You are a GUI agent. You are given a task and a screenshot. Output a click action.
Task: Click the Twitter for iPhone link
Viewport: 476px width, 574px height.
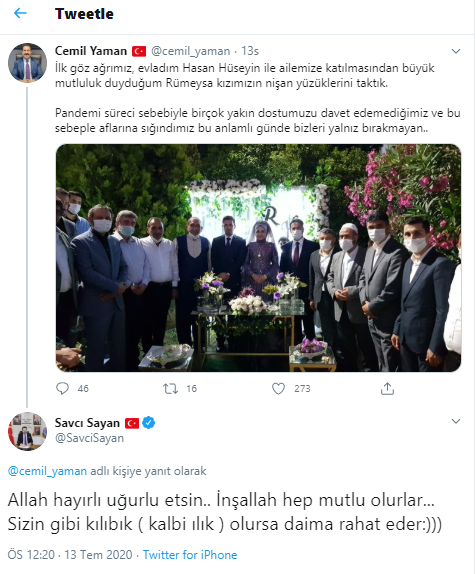[x=190, y=555]
